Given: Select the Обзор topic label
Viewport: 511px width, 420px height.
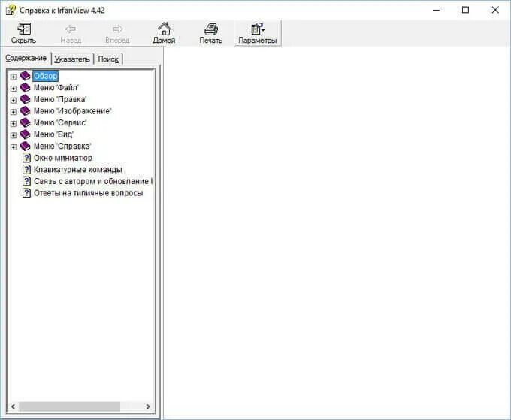Looking at the screenshot, I should point(45,76).
